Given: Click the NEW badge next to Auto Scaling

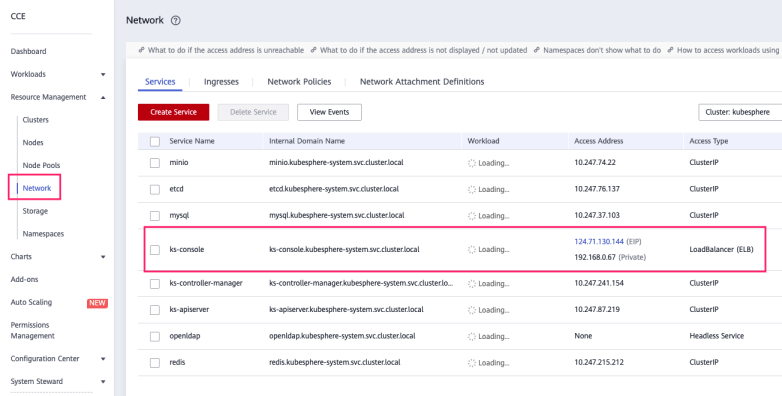Looking at the screenshot, I should point(97,303).
